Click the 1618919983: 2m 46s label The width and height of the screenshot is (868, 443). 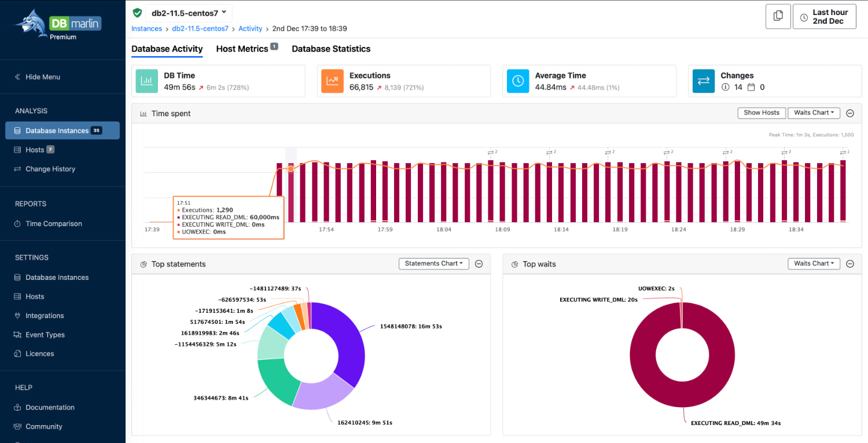(x=209, y=333)
